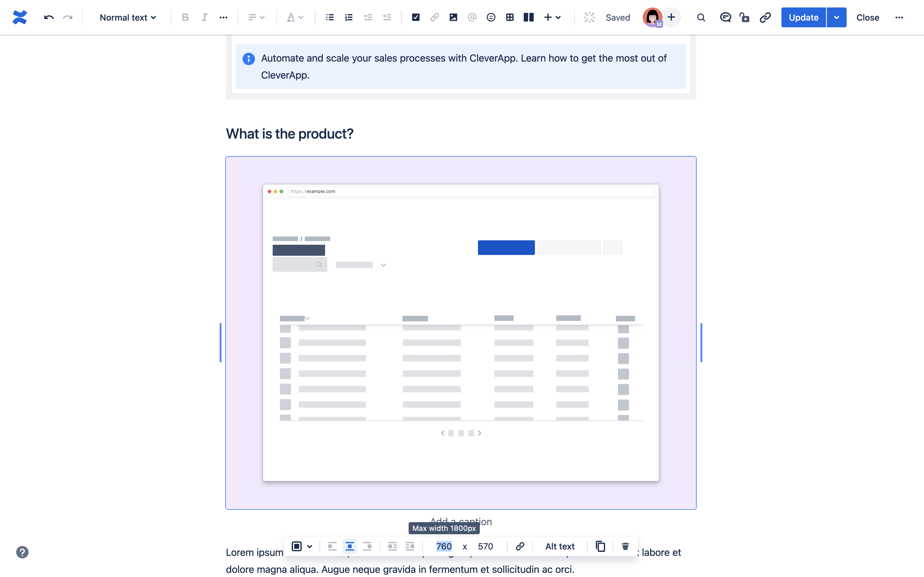Click the Confluence logo icon
Screen dimensions: 924x577
click(20, 17)
